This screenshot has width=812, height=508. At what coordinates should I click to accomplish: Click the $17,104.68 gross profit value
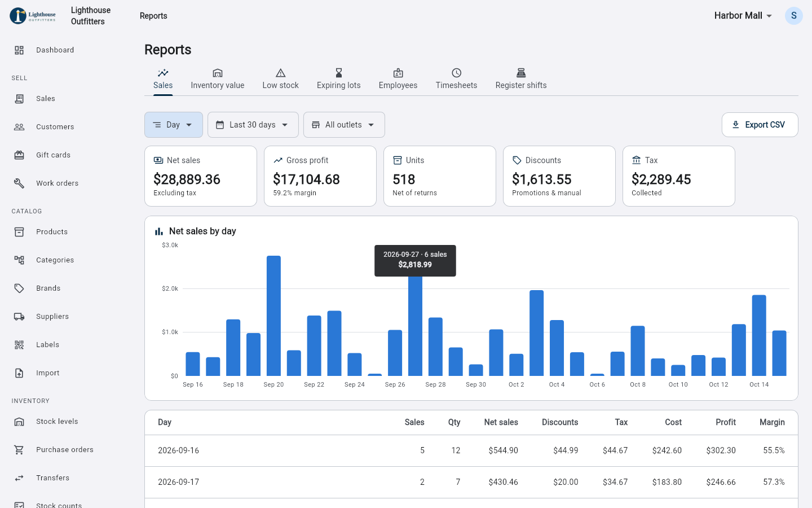[x=306, y=179]
